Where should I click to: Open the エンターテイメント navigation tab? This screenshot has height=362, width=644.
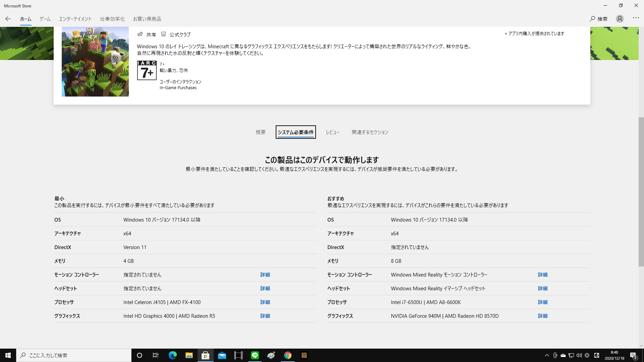pos(75,19)
